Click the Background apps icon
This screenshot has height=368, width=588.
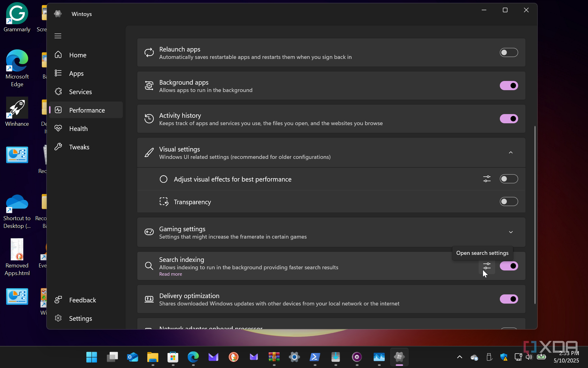149,86
